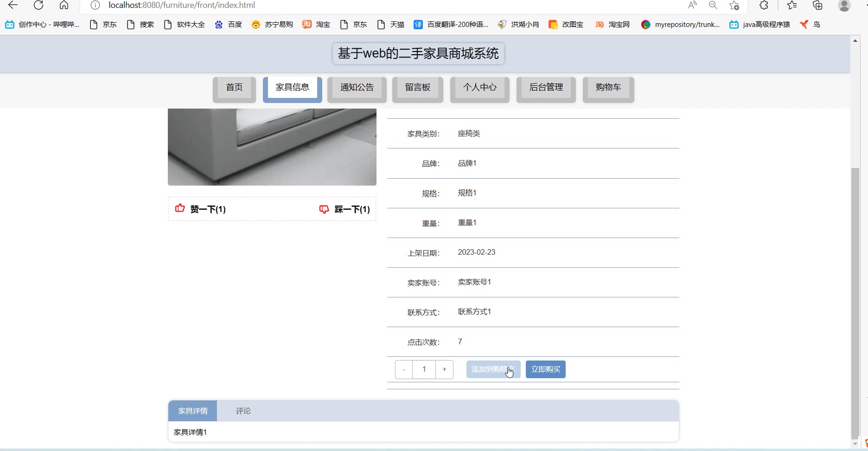Open the 百度翻译-200种语 bookmark
868x451 pixels.
pos(451,25)
